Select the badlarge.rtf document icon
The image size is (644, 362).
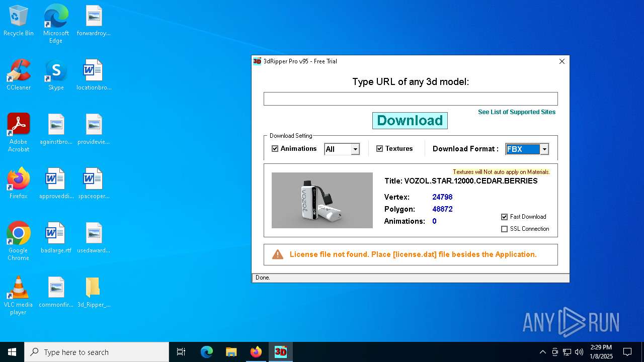(56, 238)
